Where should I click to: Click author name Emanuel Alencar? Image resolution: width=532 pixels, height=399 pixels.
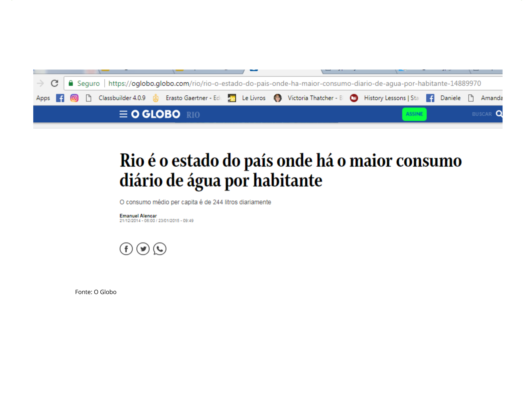click(138, 216)
